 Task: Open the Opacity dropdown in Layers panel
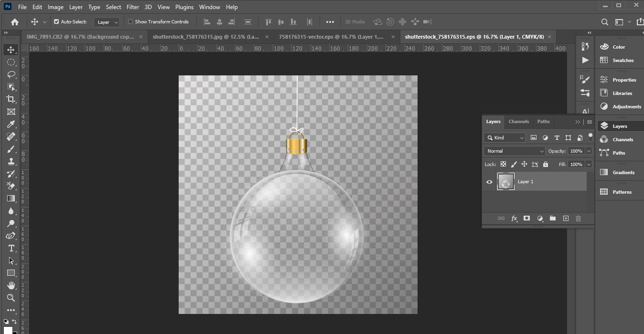coord(589,151)
